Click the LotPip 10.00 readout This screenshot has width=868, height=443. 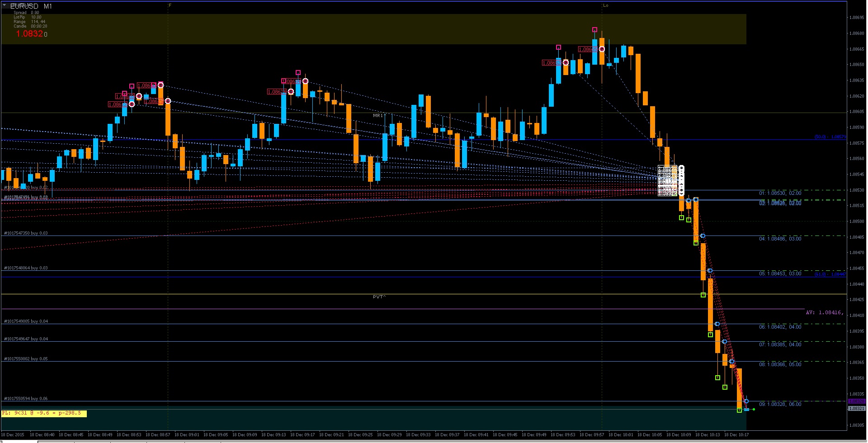tap(27, 17)
